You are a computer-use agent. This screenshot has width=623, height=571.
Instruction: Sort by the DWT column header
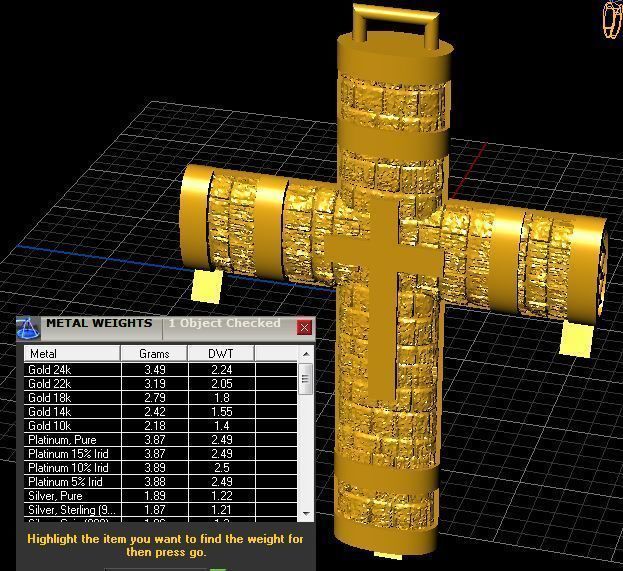click(x=221, y=354)
